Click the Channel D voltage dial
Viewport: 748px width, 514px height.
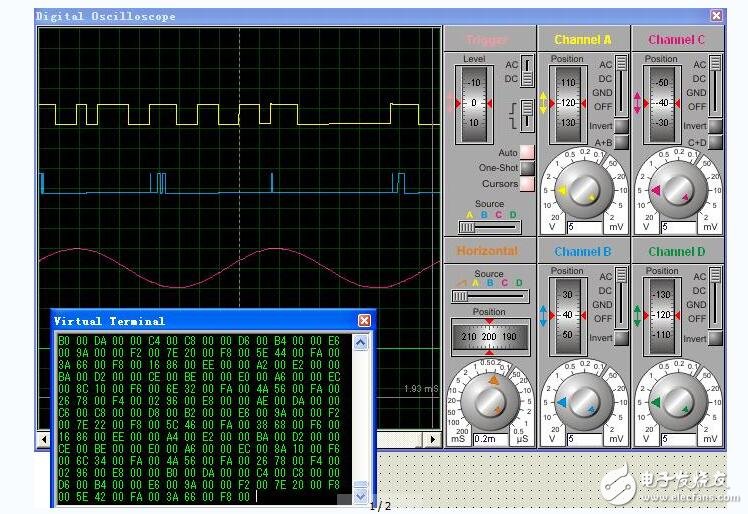(x=678, y=402)
